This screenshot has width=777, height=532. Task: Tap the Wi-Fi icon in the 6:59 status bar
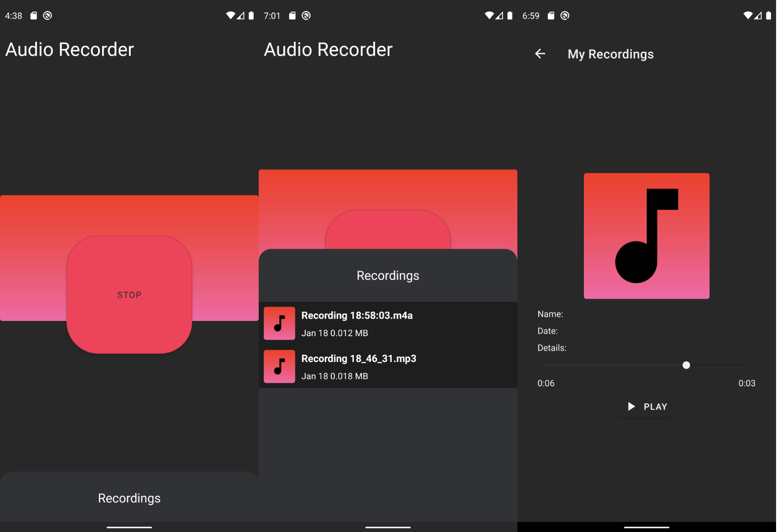(748, 16)
